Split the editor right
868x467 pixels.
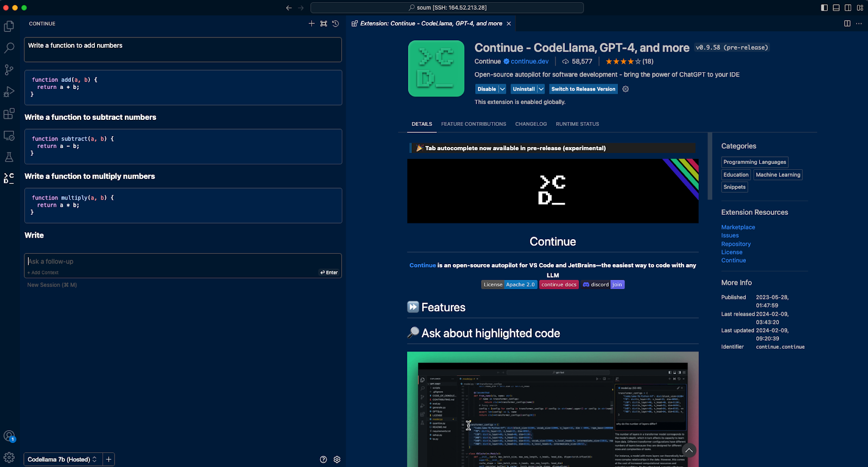pyautogui.click(x=847, y=23)
